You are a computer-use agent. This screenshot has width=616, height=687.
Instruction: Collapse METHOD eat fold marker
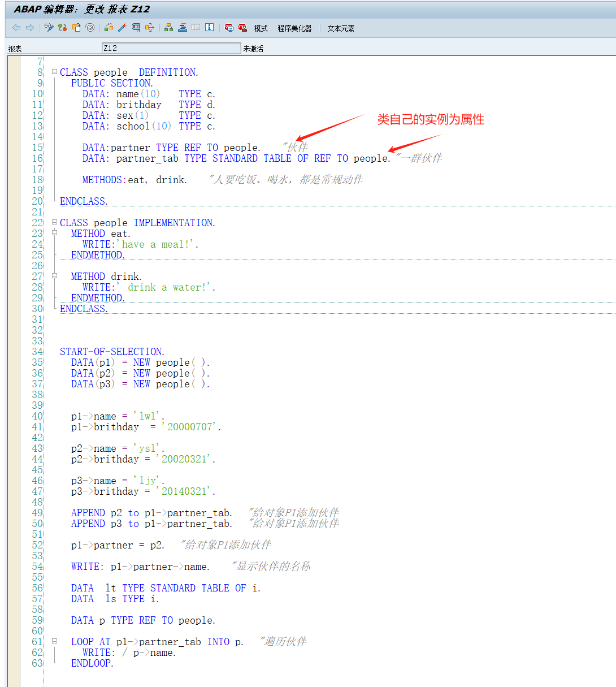pyautogui.click(x=54, y=232)
